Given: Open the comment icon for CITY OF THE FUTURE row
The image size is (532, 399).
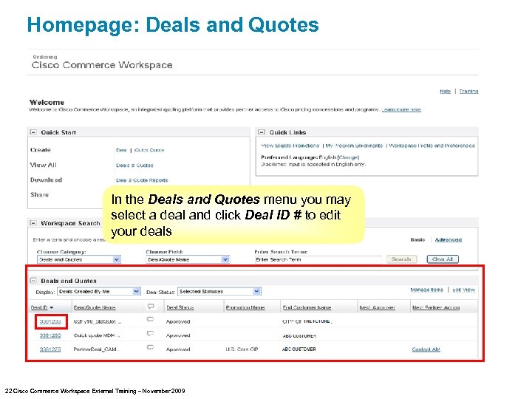Looking at the screenshot, I should click(x=150, y=320).
